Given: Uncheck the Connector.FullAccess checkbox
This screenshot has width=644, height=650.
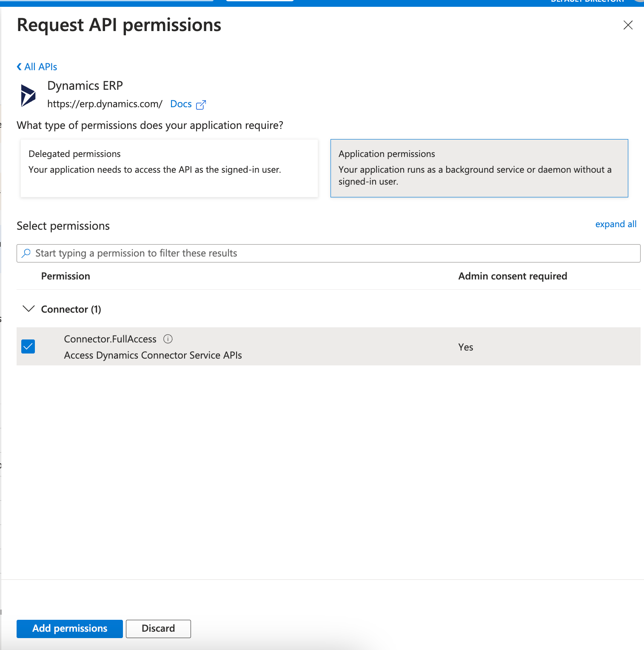Looking at the screenshot, I should [x=28, y=347].
